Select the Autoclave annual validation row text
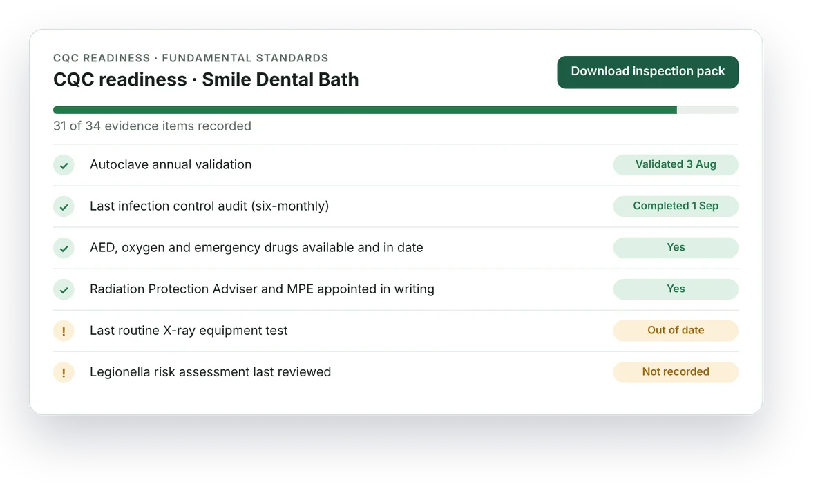Screen dimensions: 829x504 pyautogui.click(x=171, y=164)
